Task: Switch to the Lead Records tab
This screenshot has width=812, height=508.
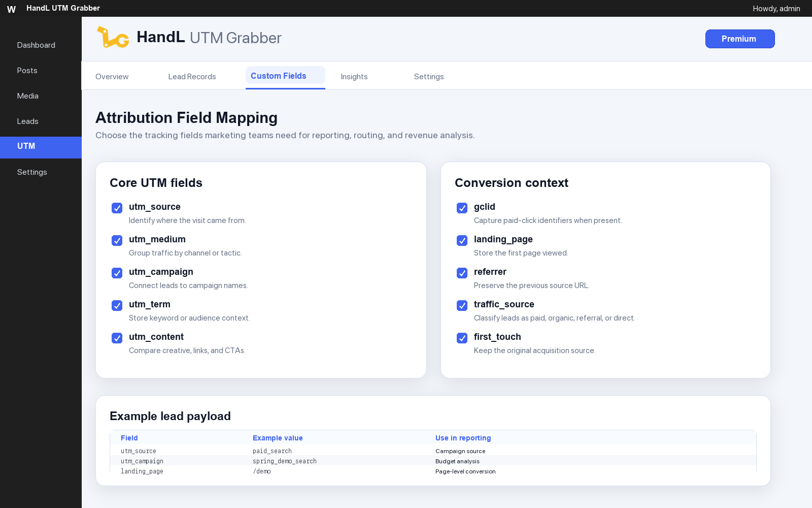Action: (x=192, y=77)
